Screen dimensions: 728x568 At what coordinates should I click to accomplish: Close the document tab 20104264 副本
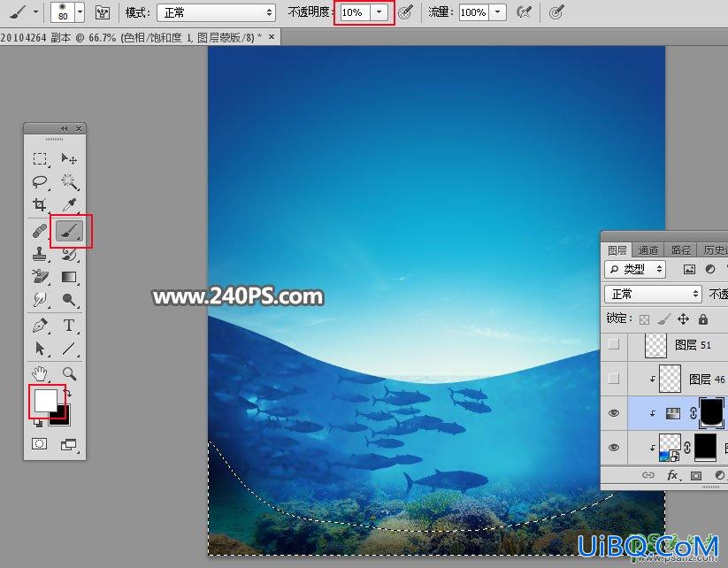(272, 36)
